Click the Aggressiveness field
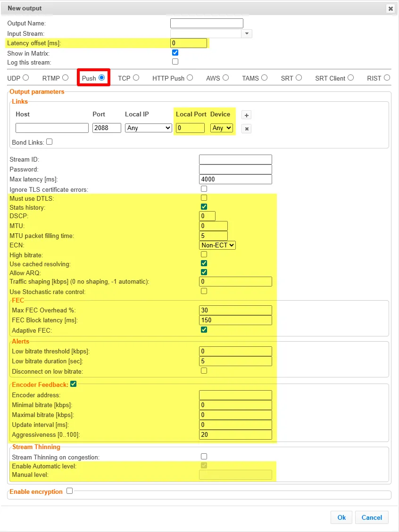 click(x=236, y=434)
